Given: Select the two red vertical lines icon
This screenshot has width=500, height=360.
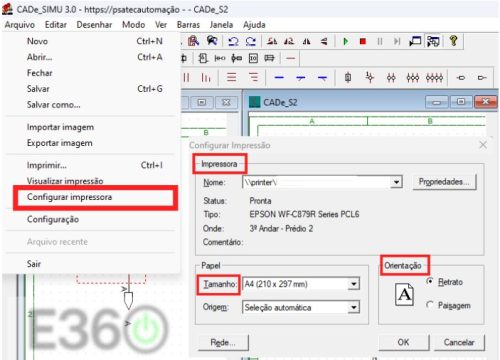Looking at the screenshot, I should coord(186,77).
